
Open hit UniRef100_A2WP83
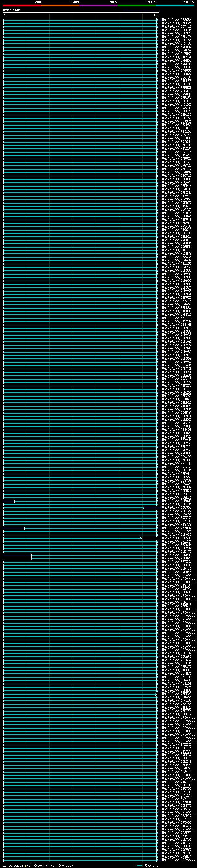coord(177,555)
